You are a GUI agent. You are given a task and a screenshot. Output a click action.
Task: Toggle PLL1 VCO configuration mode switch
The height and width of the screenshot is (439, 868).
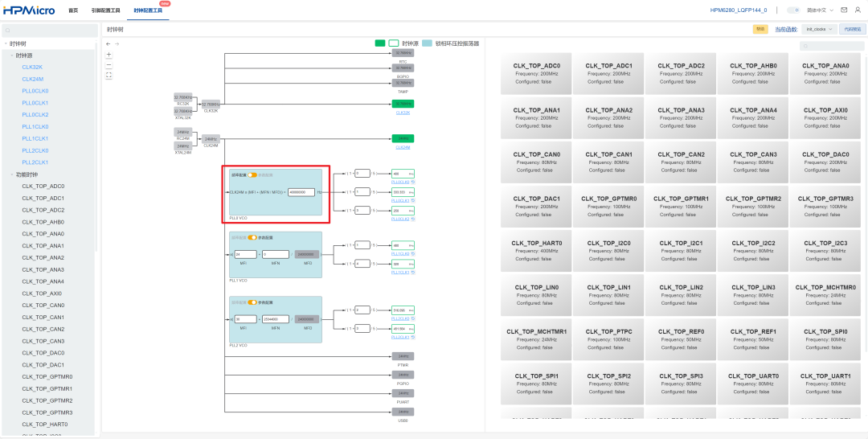pyautogui.click(x=252, y=237)
